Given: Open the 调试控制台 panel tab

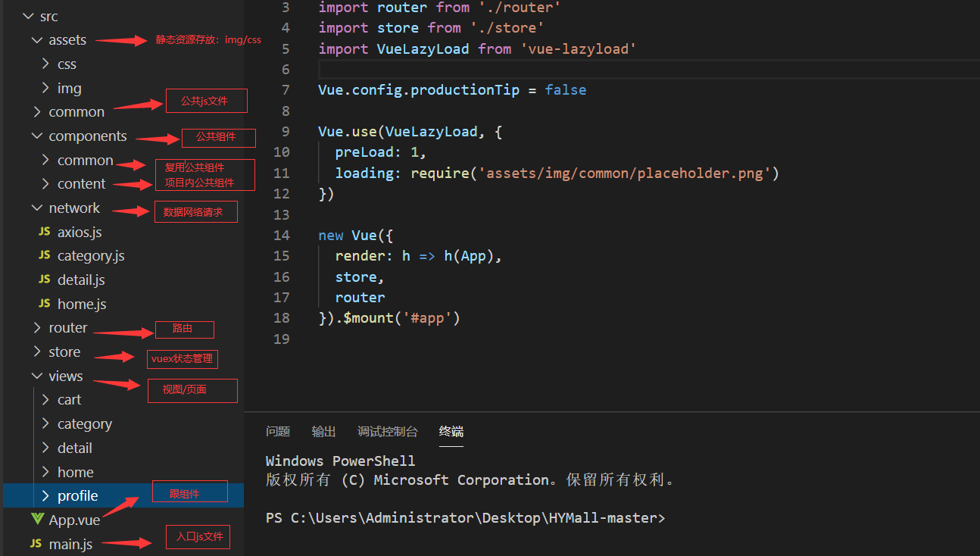Looking at the screenshot, I should coord(388,432).
